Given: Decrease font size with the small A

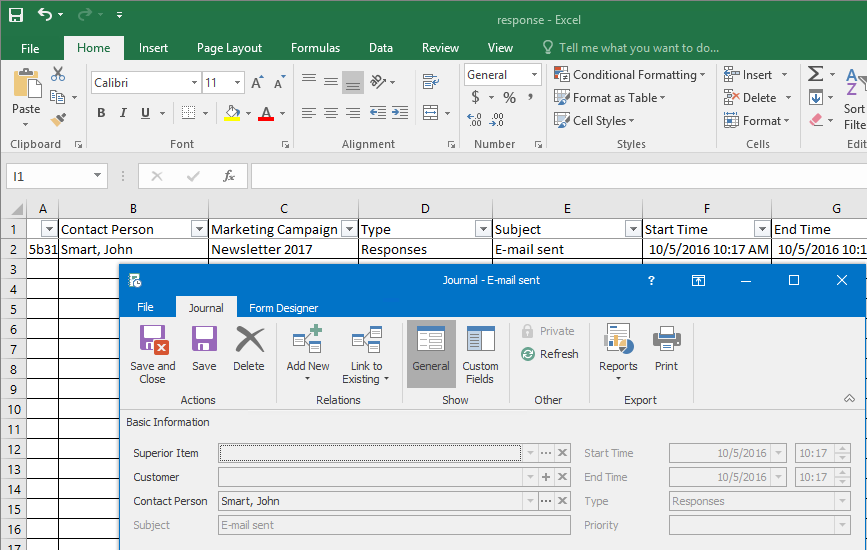Looking at the screenshot, I should click(279, 82).
